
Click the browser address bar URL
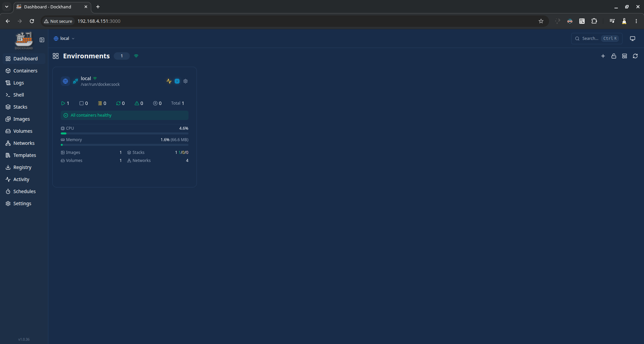[x=99, y=21]
